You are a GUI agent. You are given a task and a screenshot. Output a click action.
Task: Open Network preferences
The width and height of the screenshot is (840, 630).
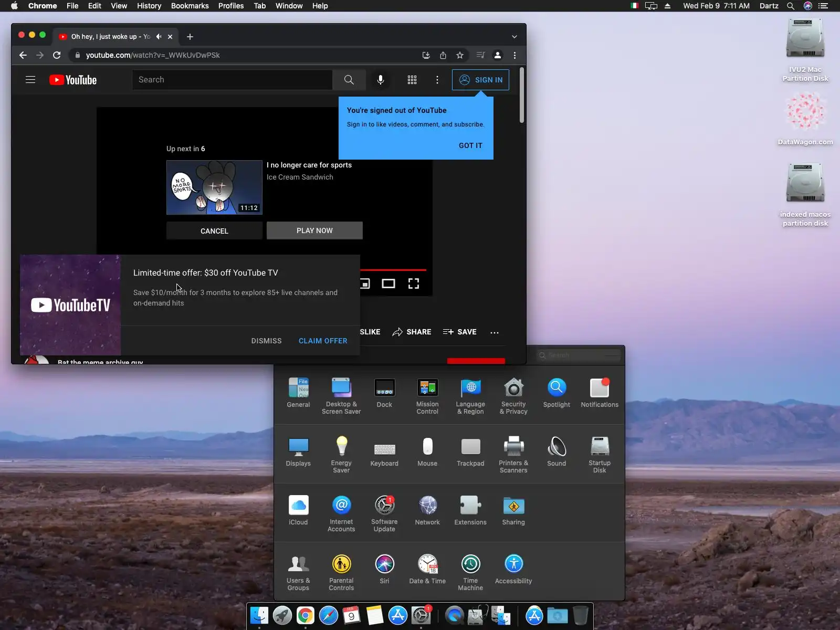[x=427, y=510]
